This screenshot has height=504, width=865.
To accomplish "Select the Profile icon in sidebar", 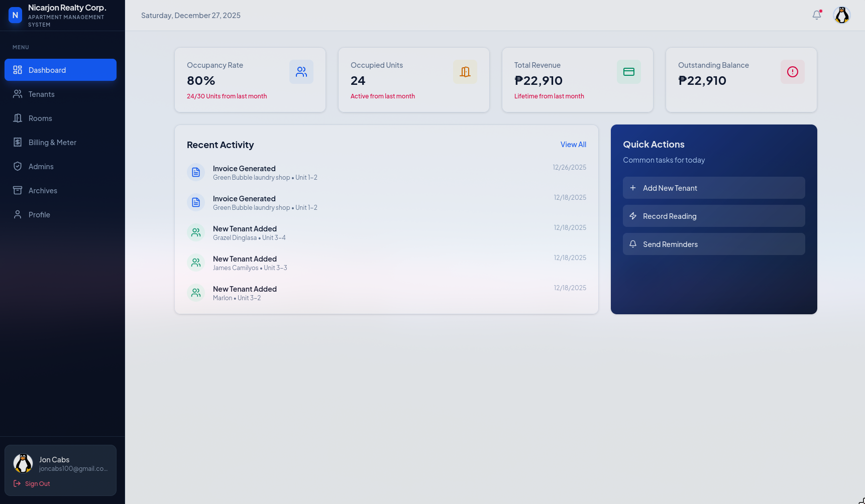I will point(18,214).
